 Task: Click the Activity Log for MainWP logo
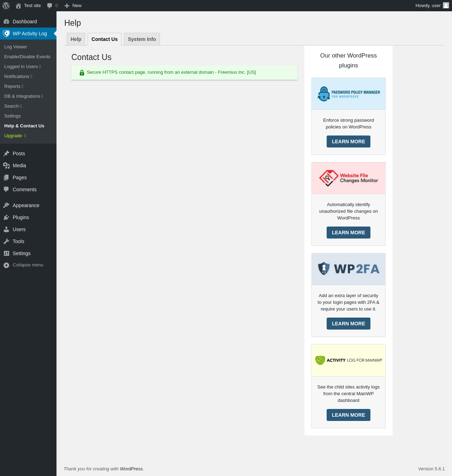tap(349, 360)
